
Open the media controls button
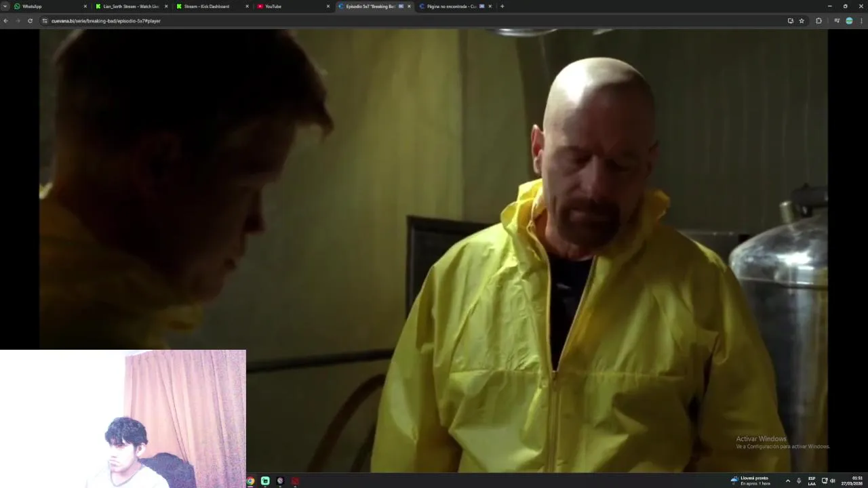[837, 21]
